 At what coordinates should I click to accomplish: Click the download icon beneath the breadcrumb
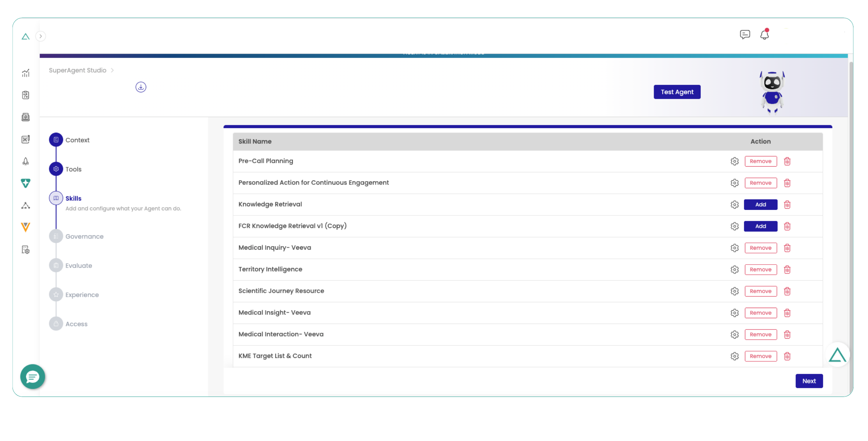(x=141, y=87)
